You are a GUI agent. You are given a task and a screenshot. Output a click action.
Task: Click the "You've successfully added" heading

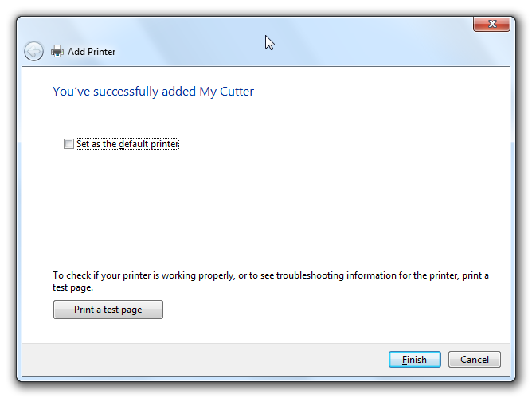[123, 92]
